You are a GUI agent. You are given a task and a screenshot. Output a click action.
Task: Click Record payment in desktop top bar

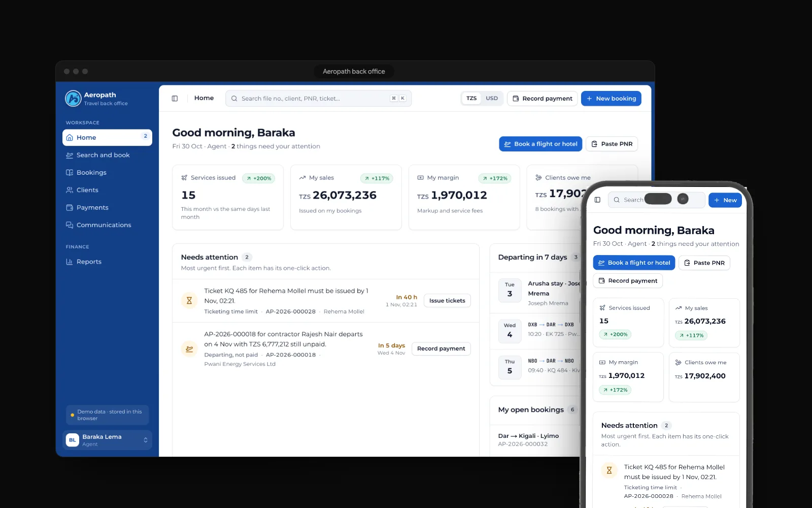click(543, 99)
